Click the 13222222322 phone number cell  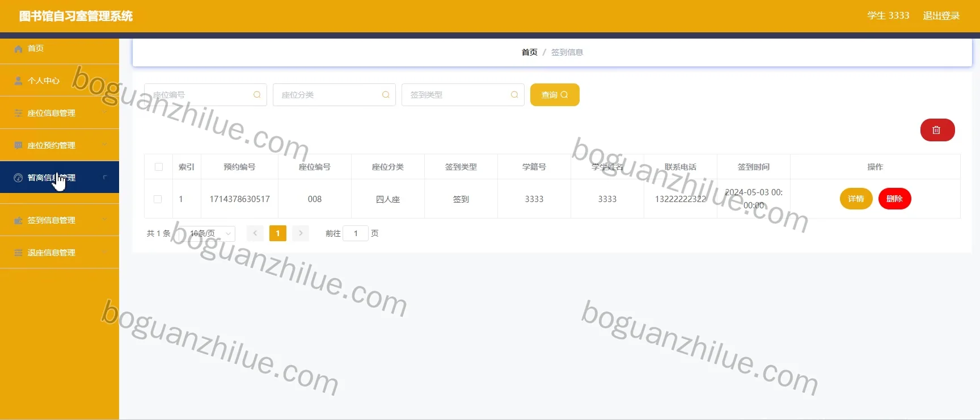(681, 199)
